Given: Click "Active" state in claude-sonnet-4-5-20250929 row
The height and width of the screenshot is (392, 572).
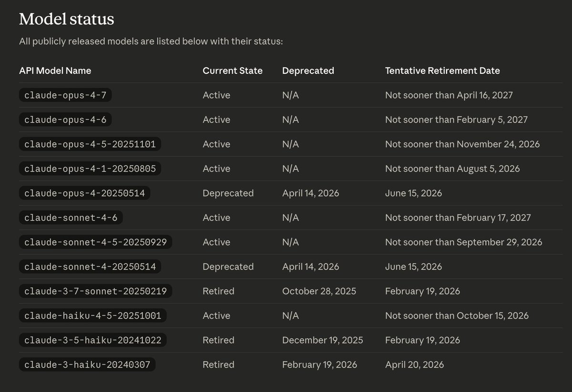Looking at the screenshot, I should pos(216,242).
